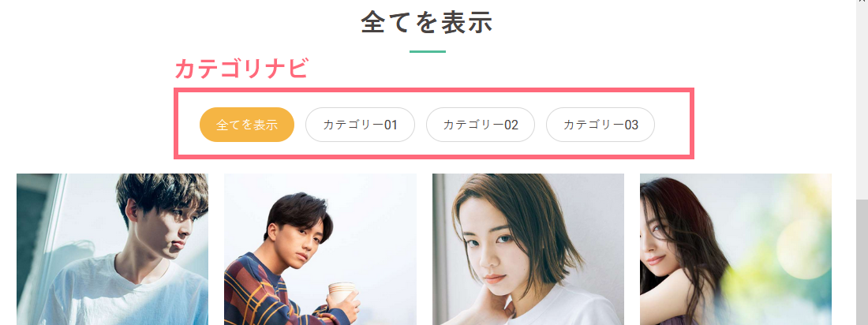Click empty space right of カテゴリー03 inside pink box
The width and height of the screenshot is (868, 325).
tap(672, 125)
